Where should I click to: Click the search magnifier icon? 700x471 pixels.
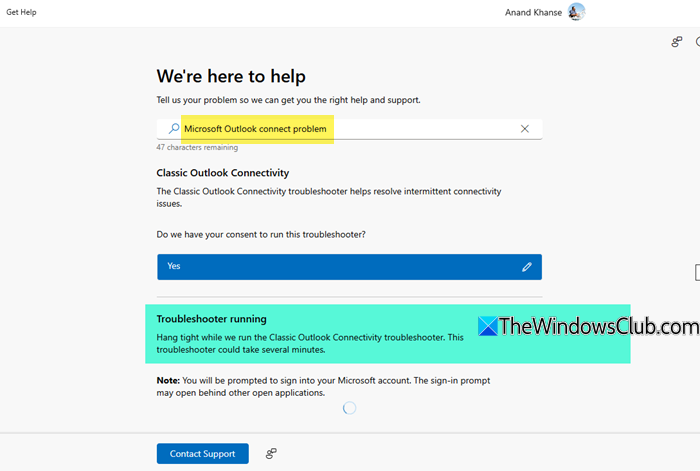(x=174, y=129)
